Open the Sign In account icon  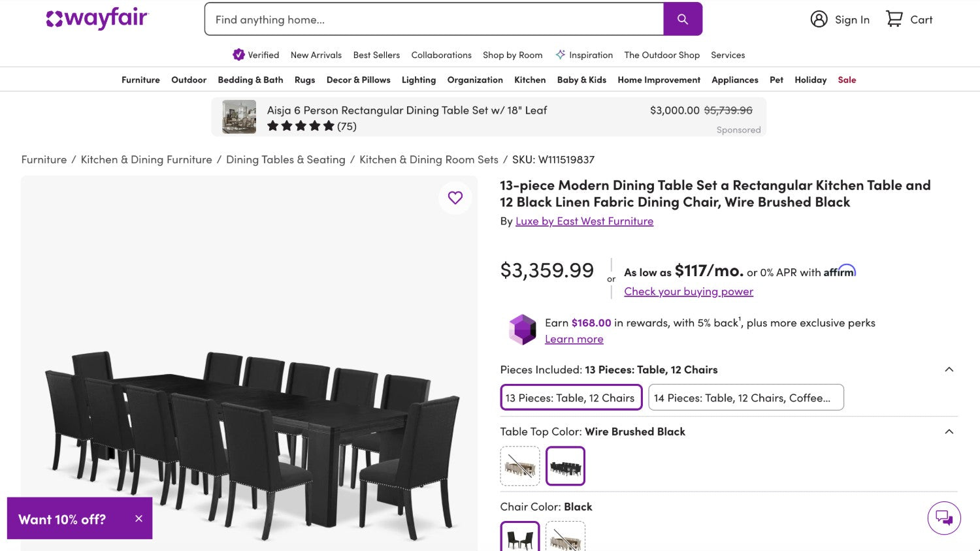click(x=819, y=20)
